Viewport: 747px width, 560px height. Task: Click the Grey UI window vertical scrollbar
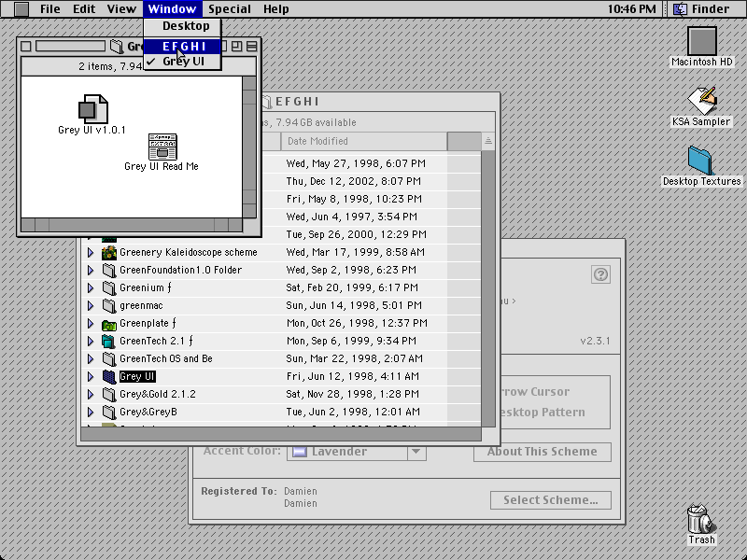point(249,147)
